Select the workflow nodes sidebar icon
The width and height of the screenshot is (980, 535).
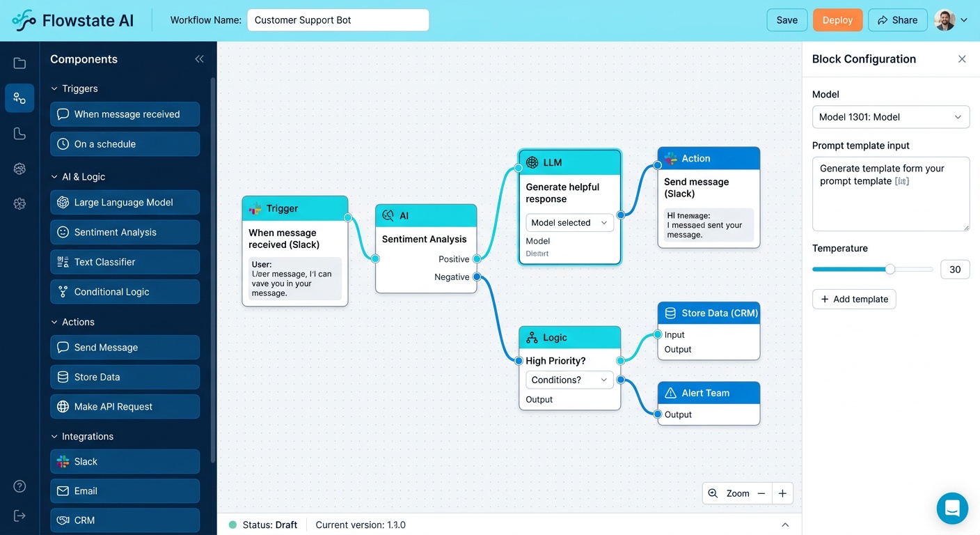pos(19,98)
